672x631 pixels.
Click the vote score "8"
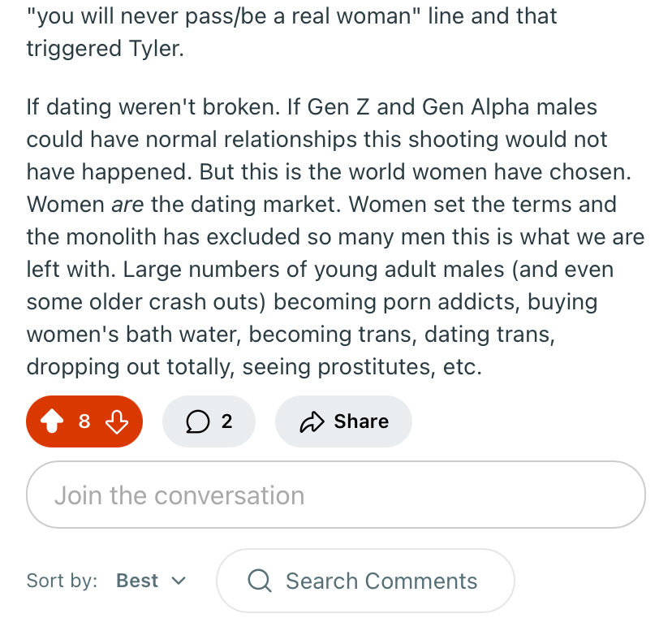[84, 421]
